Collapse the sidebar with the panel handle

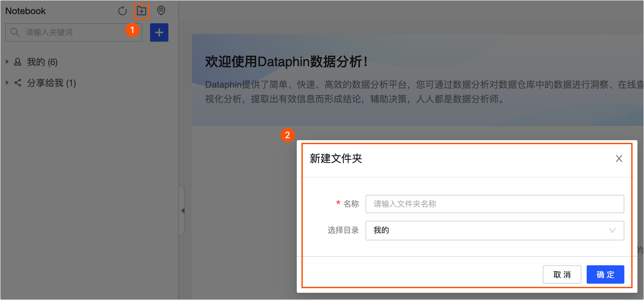point(182,211)
